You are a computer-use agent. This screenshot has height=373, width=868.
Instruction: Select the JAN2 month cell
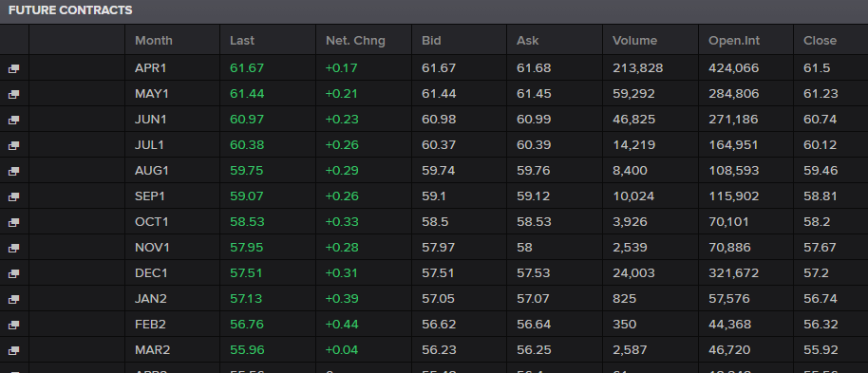151,298
